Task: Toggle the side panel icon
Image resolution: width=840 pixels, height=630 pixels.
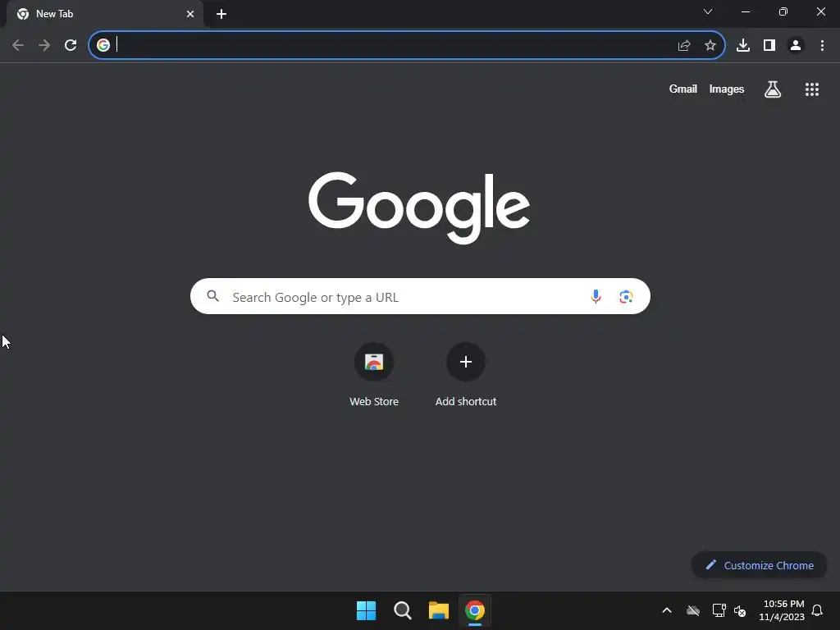Action: [769, 46]
